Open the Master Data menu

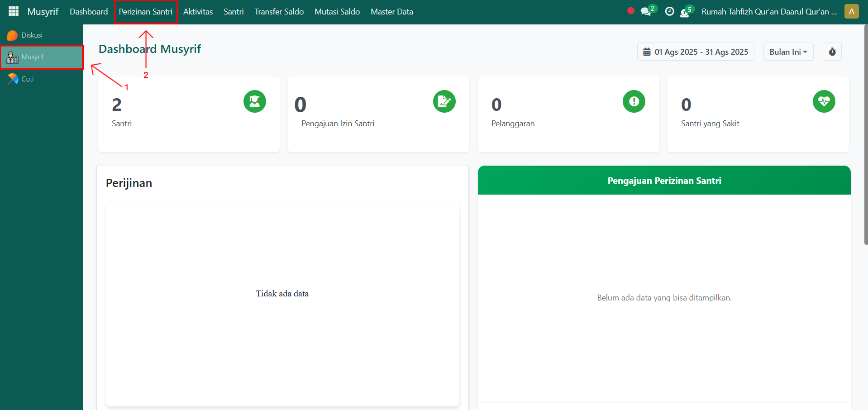point(391,12)
